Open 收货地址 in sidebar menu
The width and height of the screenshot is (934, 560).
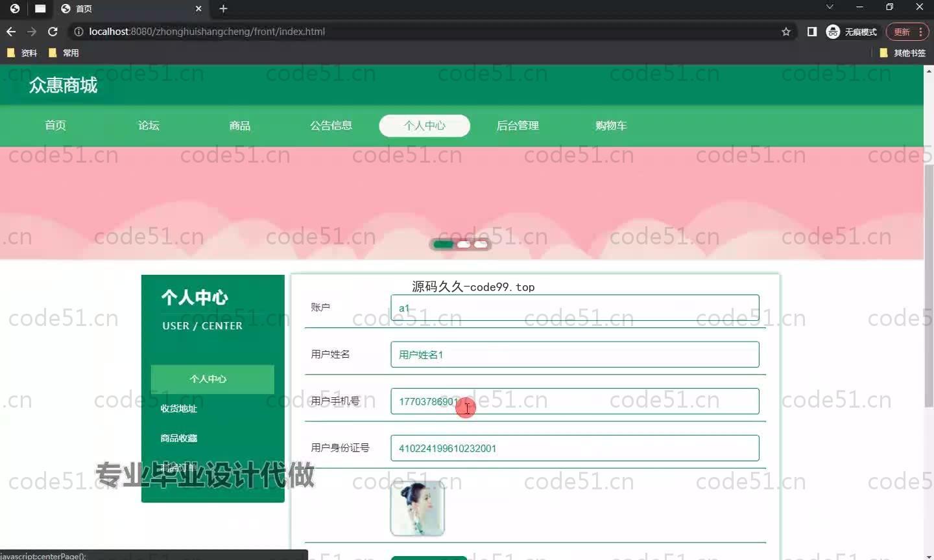pos(179,408)
